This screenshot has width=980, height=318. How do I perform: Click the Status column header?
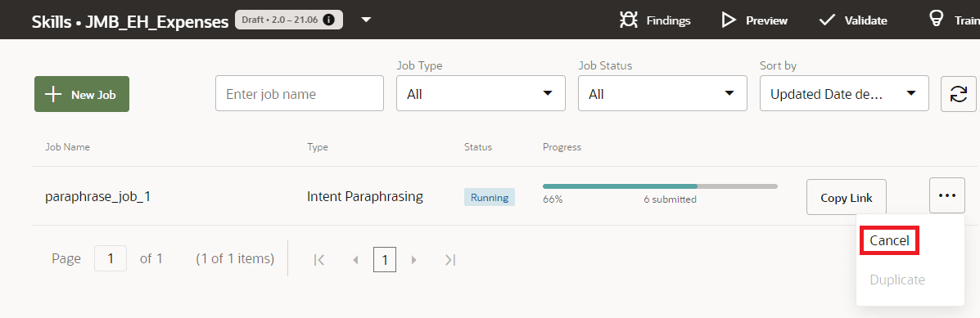478,147
